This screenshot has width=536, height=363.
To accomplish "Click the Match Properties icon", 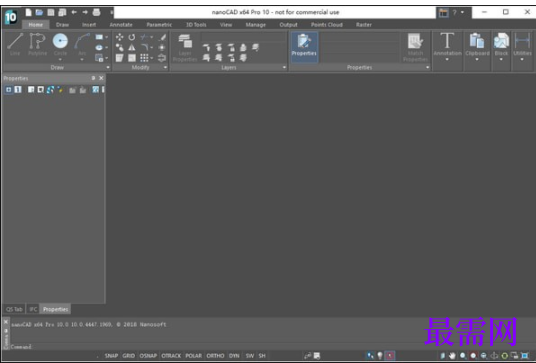I will (415, 48).
